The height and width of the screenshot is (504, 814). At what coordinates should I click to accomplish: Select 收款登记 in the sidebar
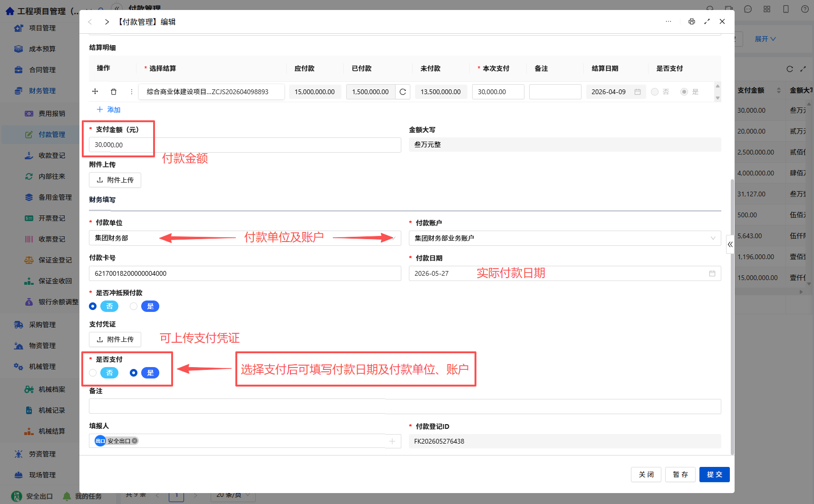(51, 155)
